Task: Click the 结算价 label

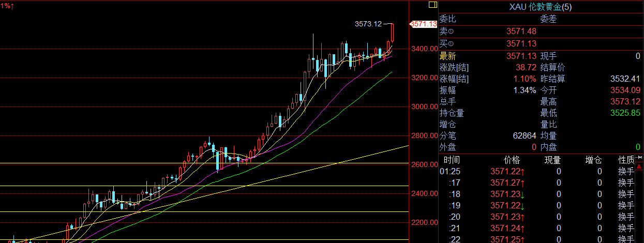Action: (553, 67)
